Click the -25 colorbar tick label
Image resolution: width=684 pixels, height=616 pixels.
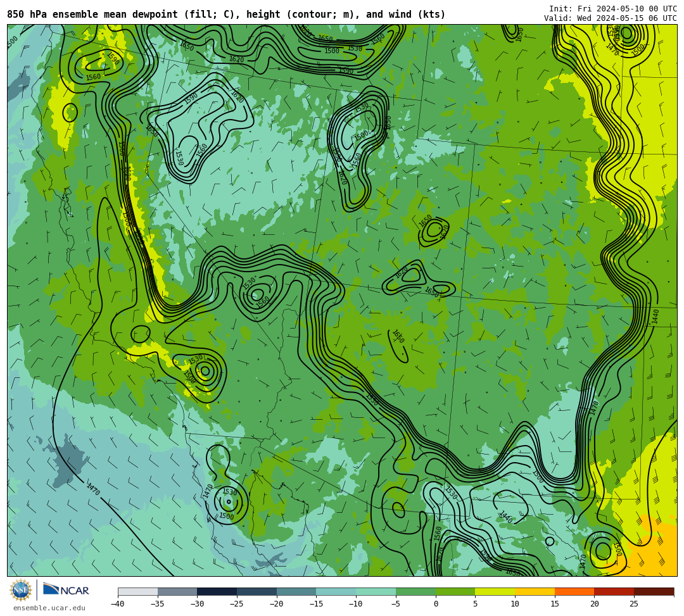point(237,604)
